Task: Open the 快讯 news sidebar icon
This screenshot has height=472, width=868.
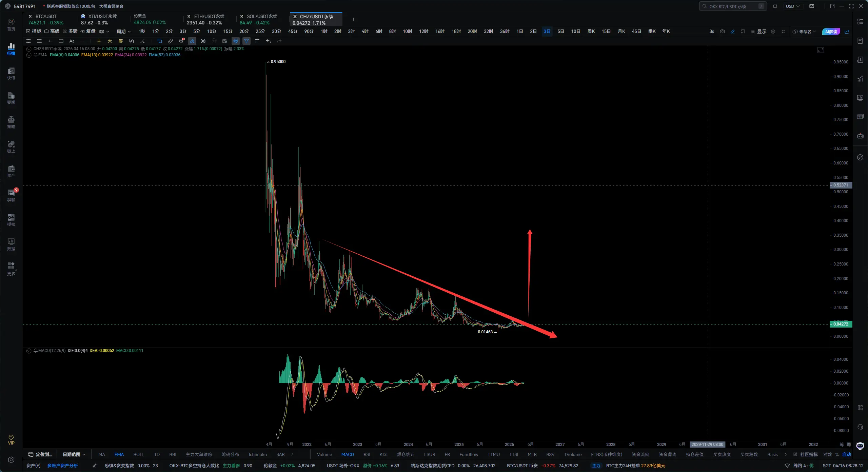Action: pos(11,73)
